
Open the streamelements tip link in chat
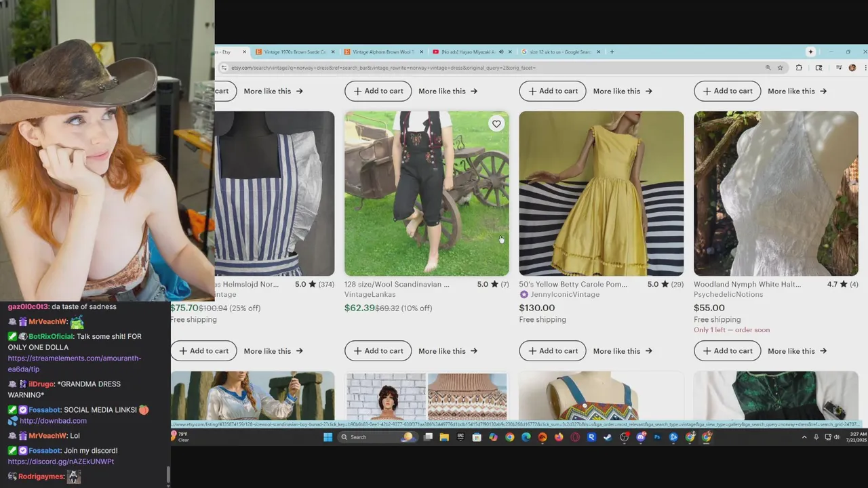coord(75,363)
